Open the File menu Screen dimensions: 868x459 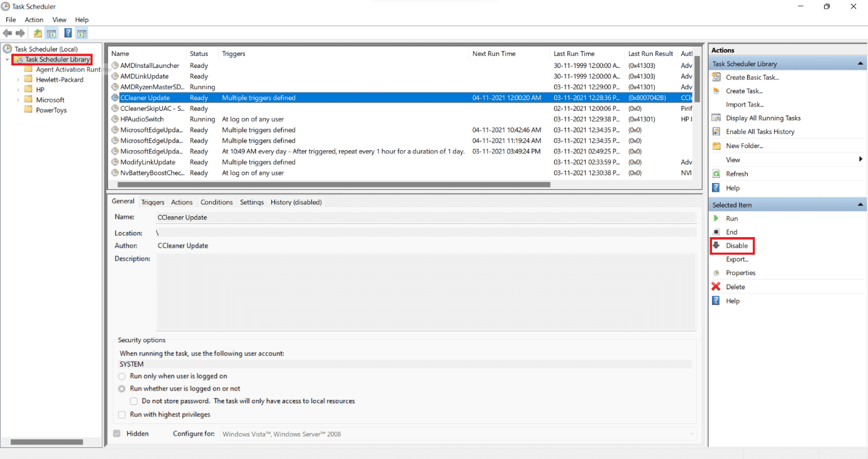[x=11, y=19]
